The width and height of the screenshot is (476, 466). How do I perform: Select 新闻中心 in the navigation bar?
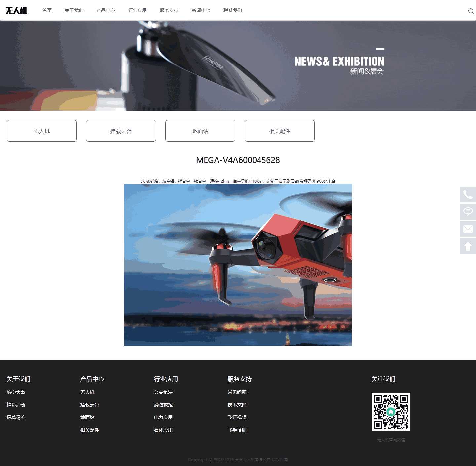click(x=201, y=11)
